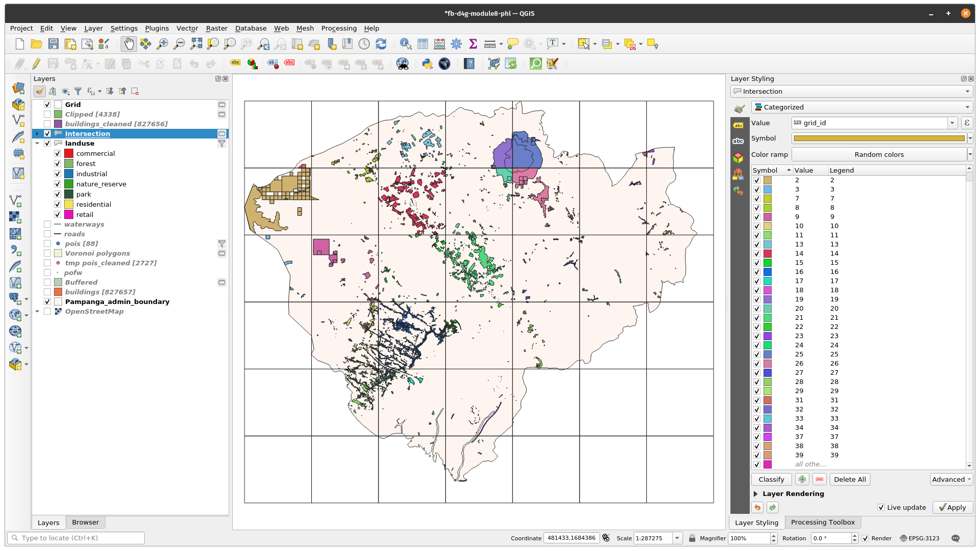Expand the Value field dropdown
980x551 pixels.
(951, 122)
